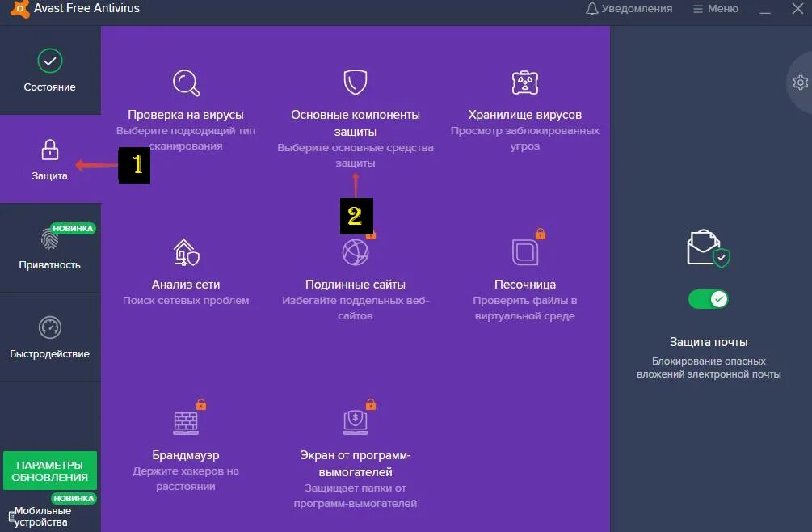Click text Проверить файлы в виртуальной среде
The height and width of the screenshot is (532, 812).
(x=524, y=308)
